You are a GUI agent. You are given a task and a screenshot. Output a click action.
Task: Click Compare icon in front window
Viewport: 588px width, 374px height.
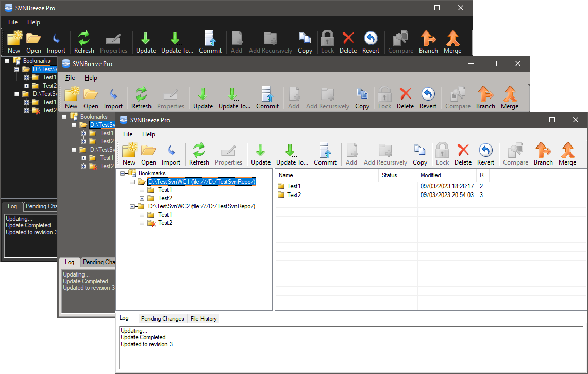click(x=516, y=154)
